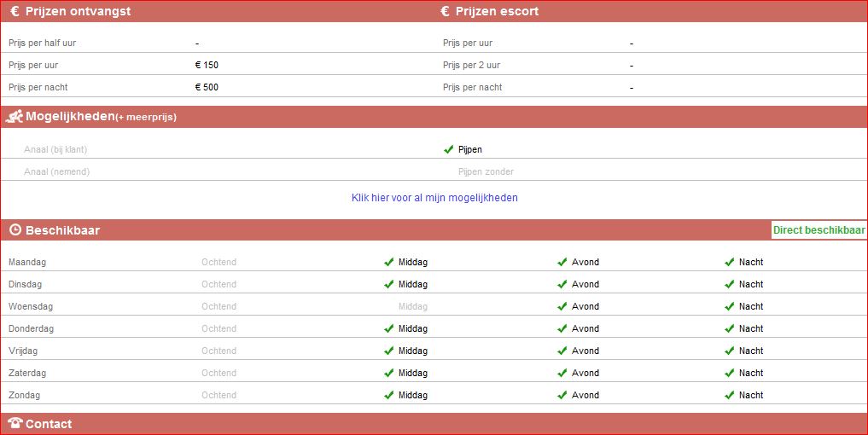Click the green checkmark for Maandag Middag
Screen dimensions: 868x435
coord(389,262)
